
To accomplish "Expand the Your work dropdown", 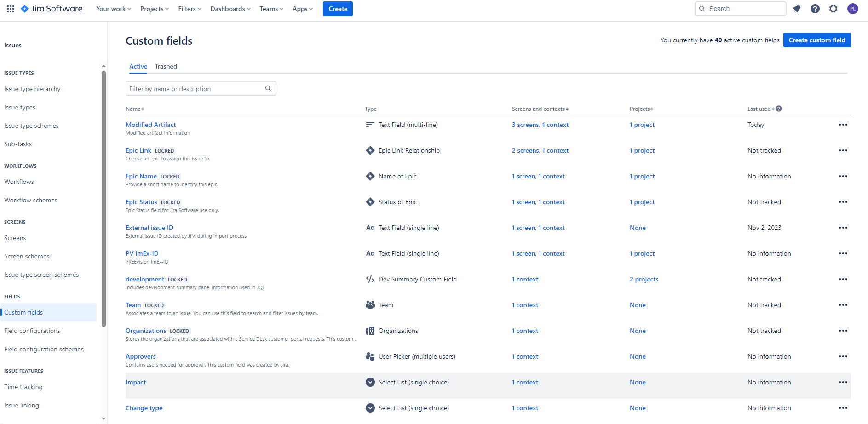I will tap(114, 9).
